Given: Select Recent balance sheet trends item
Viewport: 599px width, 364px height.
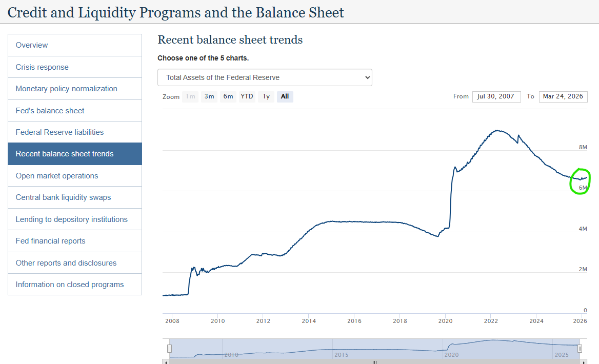Looking at the screenshot, I should click(75, 154).
